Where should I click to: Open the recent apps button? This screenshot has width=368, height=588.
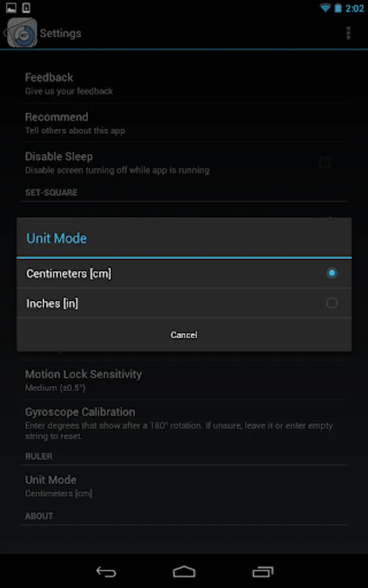(x=263, y=572)
